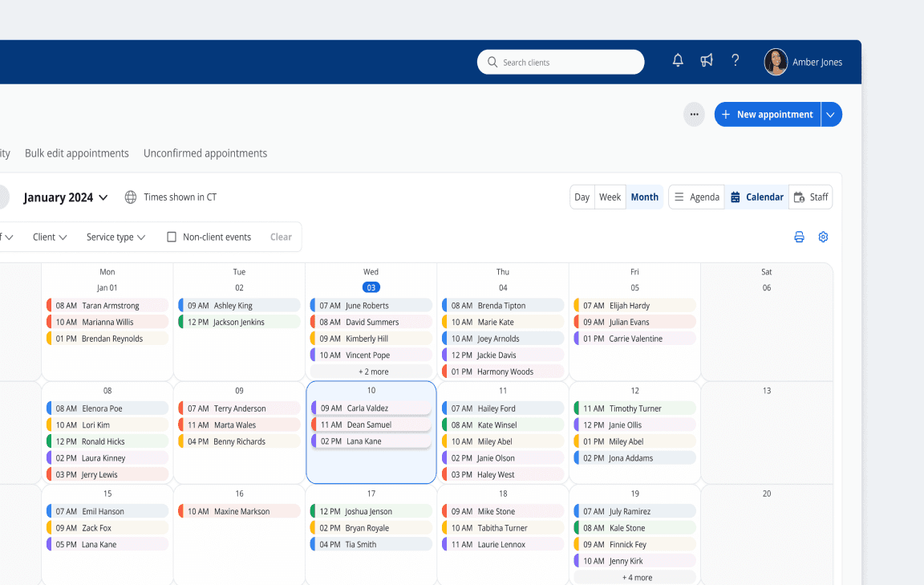Click the New appointment button

point(767,114)
